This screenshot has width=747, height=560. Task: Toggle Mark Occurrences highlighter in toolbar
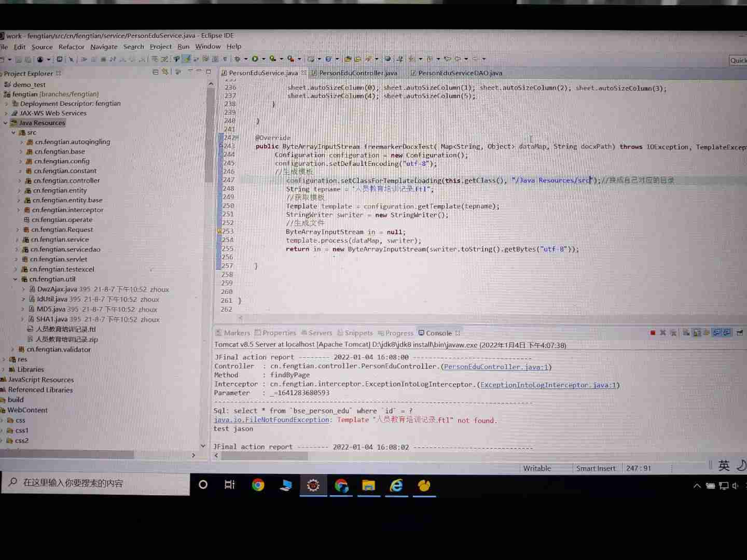[x=186, y=59]
